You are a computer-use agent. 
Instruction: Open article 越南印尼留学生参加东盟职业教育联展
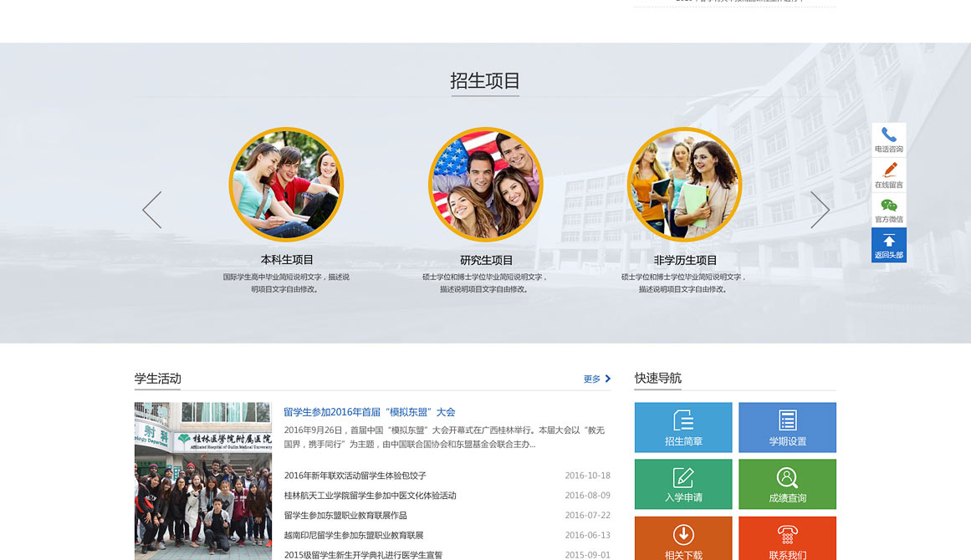[x=354, y=535]
